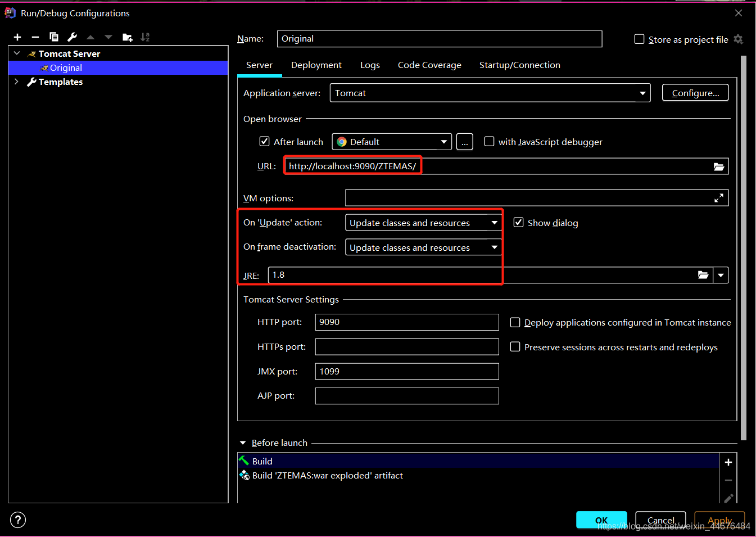The width and height of the screenshot is (756, 537).
Task: Select the Server tab
Action: tap(259, 65)
